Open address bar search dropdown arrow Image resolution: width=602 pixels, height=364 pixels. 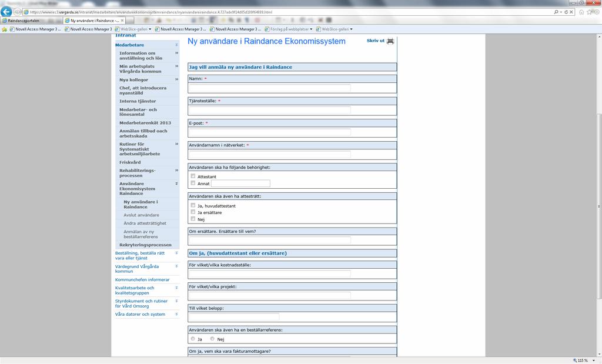tap(561, 12)
